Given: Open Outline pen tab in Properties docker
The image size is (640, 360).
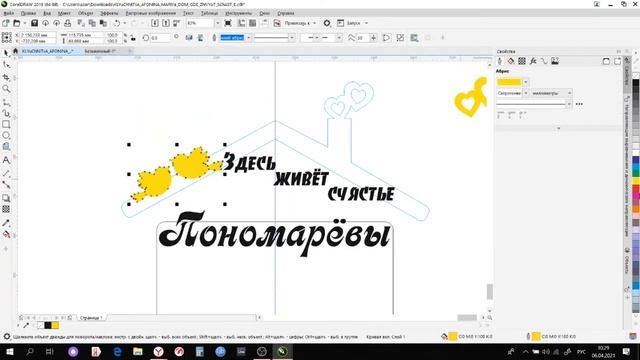Looking at the screenshot, I should (500, 61).
